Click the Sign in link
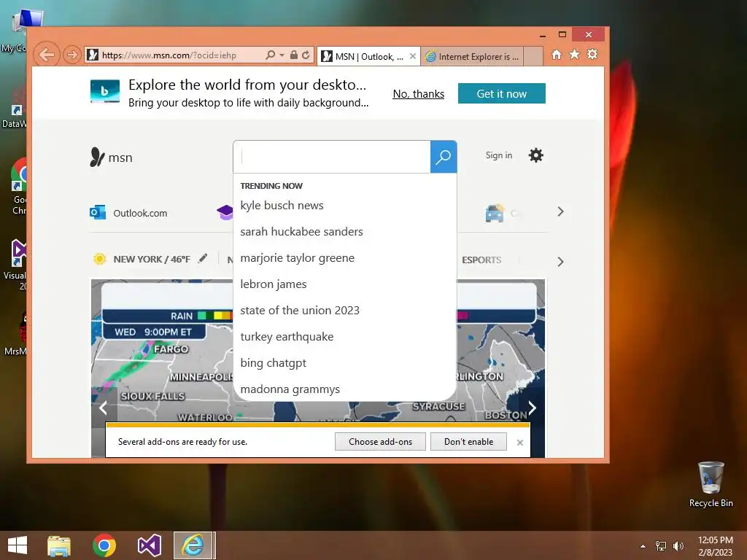Screen dimensions: 747x560 coord(499,155)
